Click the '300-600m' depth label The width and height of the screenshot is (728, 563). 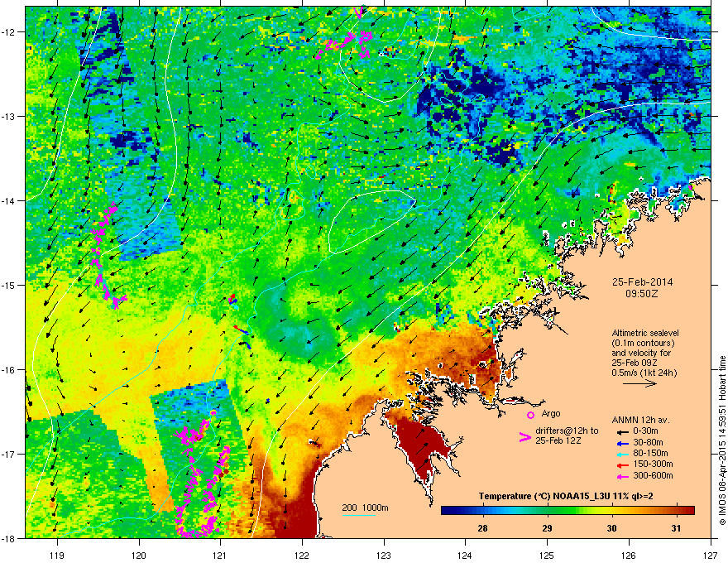653,475
